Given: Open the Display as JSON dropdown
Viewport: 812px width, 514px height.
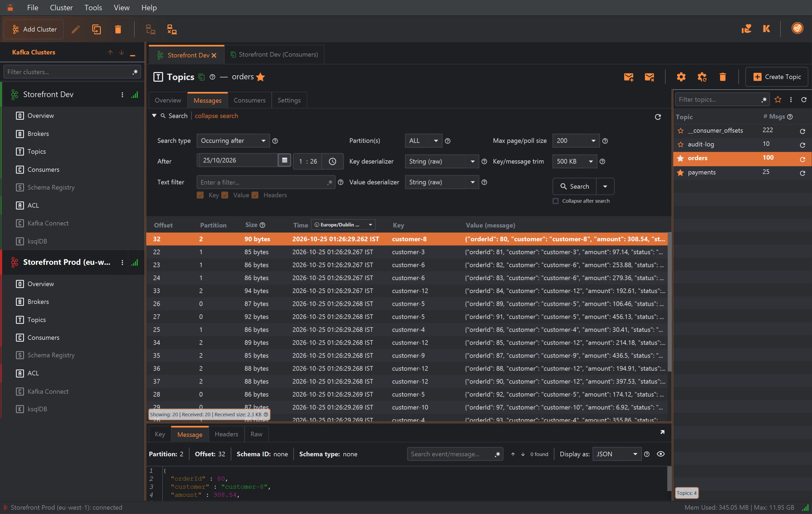Looking at the screenshot, I should (x=617, y=454).
